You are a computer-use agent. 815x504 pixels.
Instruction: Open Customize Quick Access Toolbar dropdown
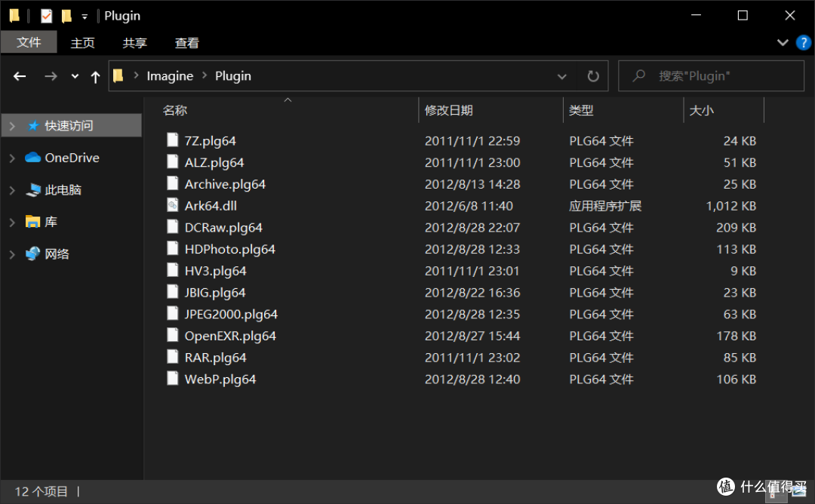[85, 17]
